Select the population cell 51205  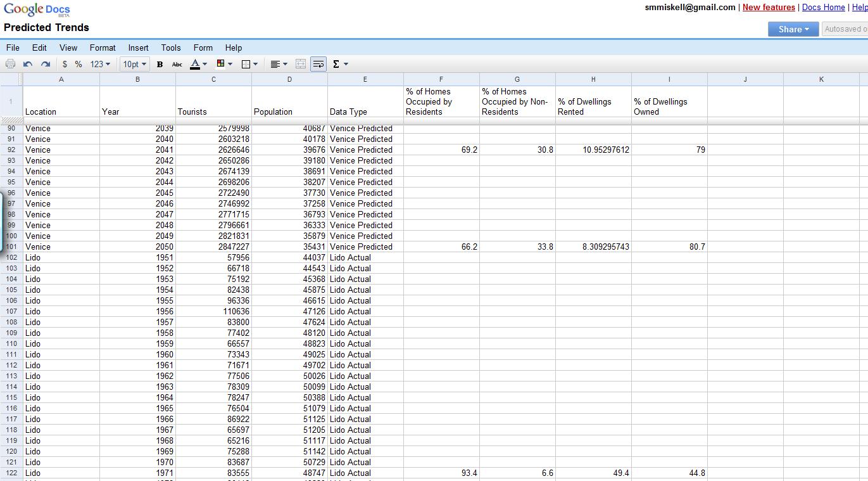pos(289,430)
